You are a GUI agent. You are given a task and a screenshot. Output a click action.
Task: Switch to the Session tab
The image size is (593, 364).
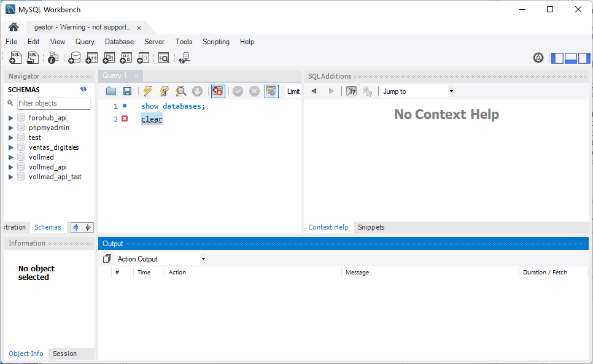click(x=64, y=354)
